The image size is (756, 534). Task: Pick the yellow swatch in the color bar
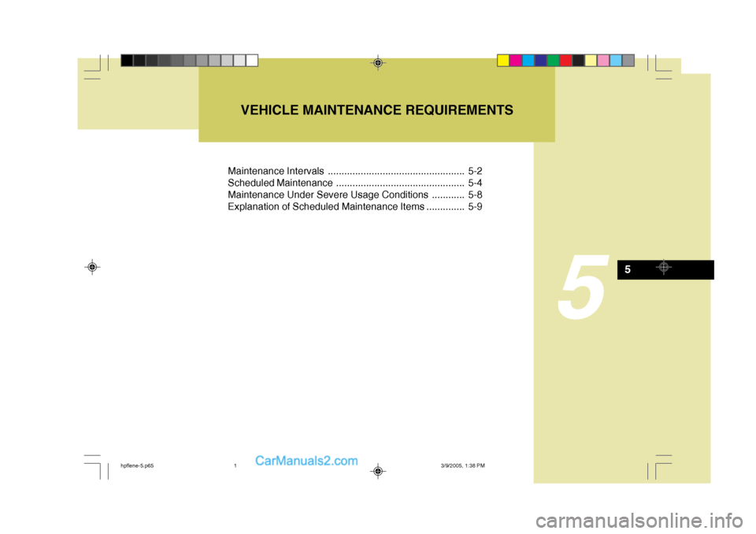click(x=503, y=61)
